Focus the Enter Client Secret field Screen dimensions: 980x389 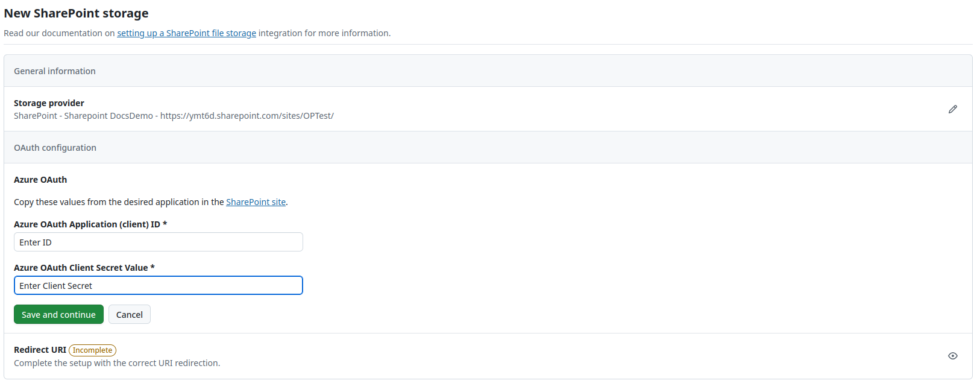pos(158,285)
